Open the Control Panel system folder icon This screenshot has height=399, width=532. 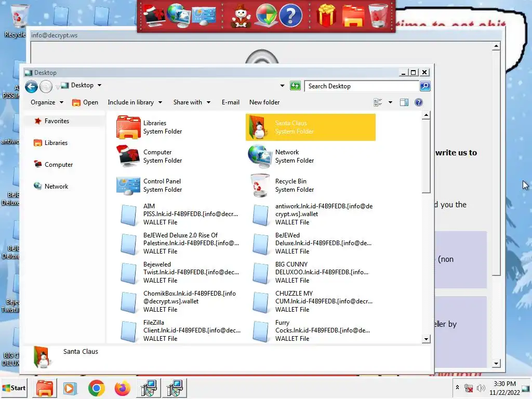pos(128,185)
